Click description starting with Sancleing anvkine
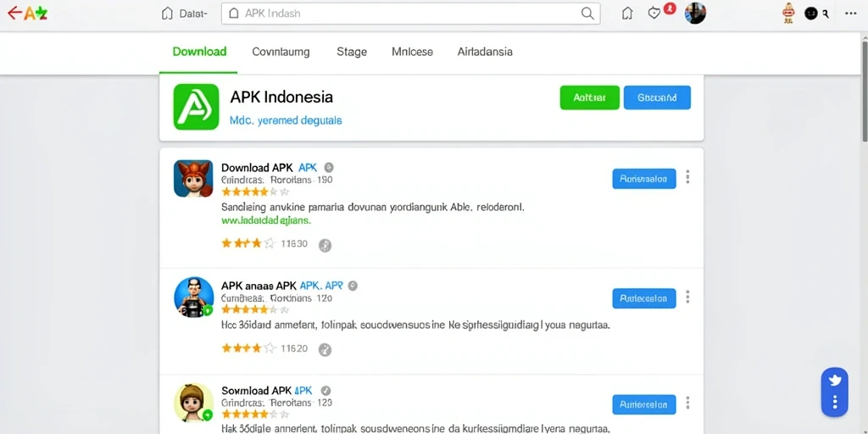 point(373,208)
